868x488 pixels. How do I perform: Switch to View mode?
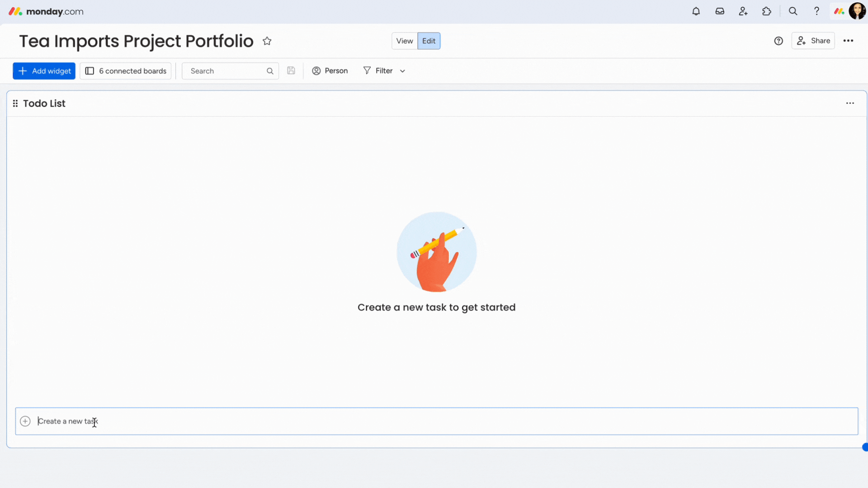(404, 41)
